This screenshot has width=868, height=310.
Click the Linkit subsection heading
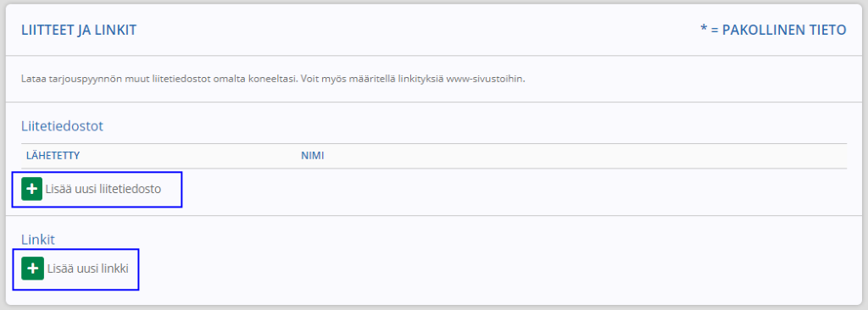click(37, 240)
